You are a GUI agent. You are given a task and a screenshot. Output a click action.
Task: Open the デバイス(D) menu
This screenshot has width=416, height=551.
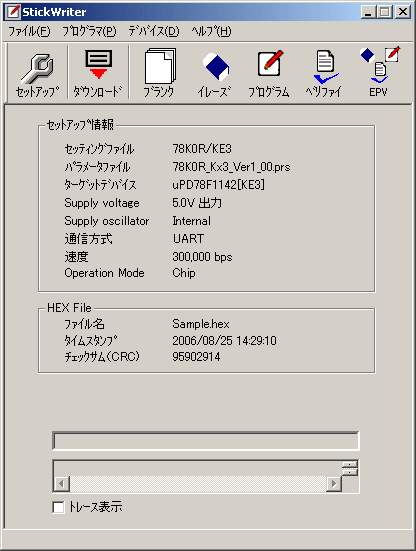pyautogui.click(x=154, y=32)
